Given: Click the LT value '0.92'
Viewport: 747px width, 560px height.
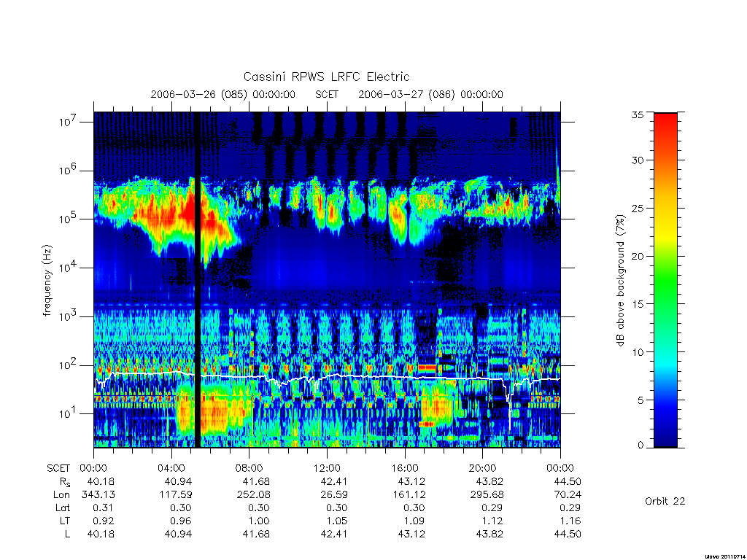Looking at the screenshot, I should [104, 521].
